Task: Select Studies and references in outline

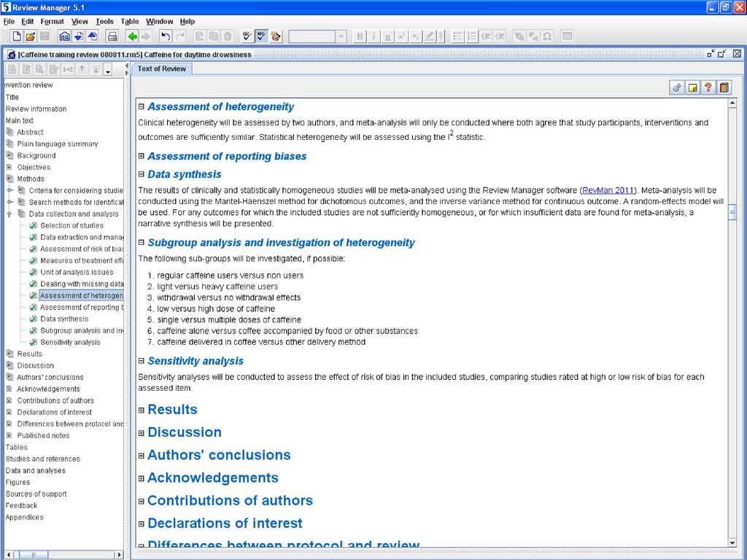Action: click(42, 459)
